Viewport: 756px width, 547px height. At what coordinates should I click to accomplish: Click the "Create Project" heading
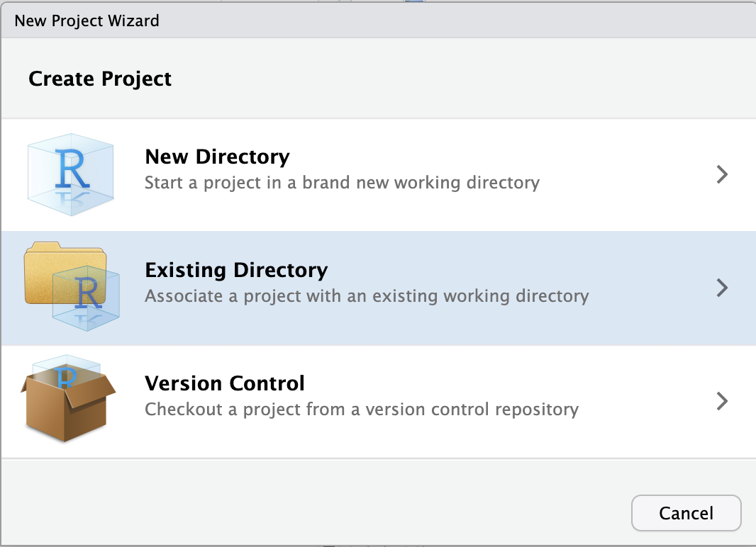click(x=100, y=79)
